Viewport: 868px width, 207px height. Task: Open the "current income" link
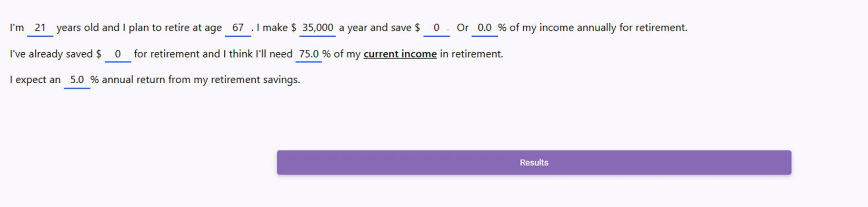click(400, 54)
